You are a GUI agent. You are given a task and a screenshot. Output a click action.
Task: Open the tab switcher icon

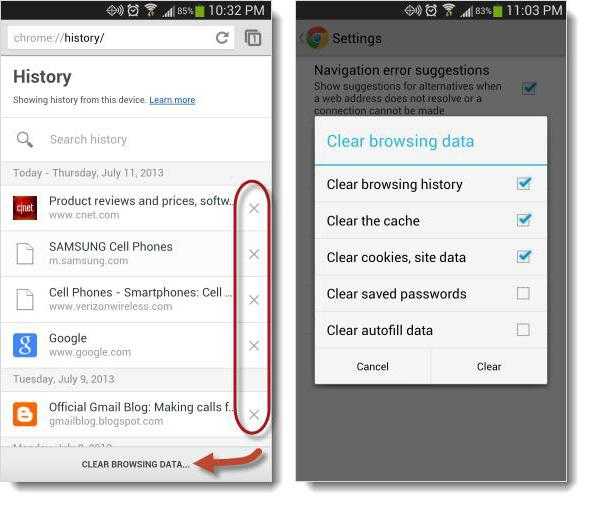pos(253,38)
